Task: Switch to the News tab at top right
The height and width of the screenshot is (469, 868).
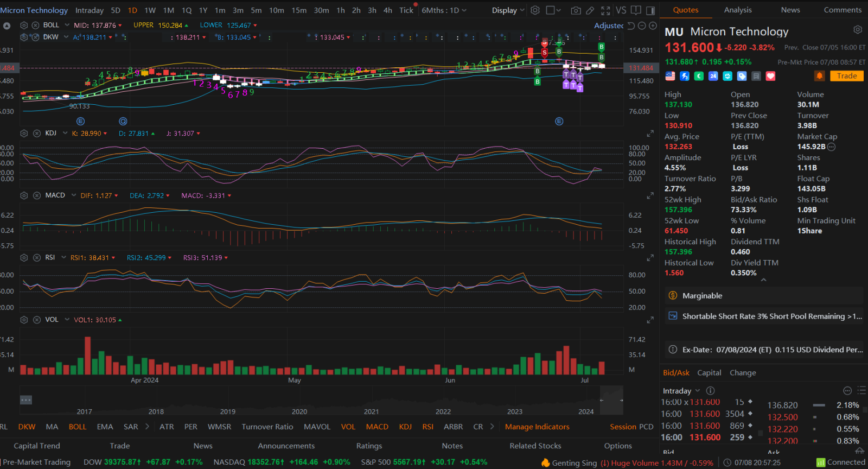Action: [x=790, y=10]
